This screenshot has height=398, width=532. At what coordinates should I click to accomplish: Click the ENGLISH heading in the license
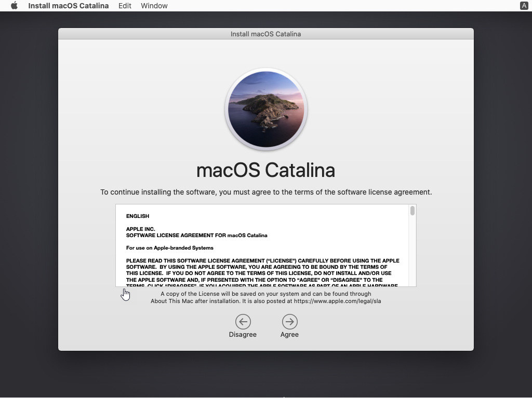(x=138, y=216)
